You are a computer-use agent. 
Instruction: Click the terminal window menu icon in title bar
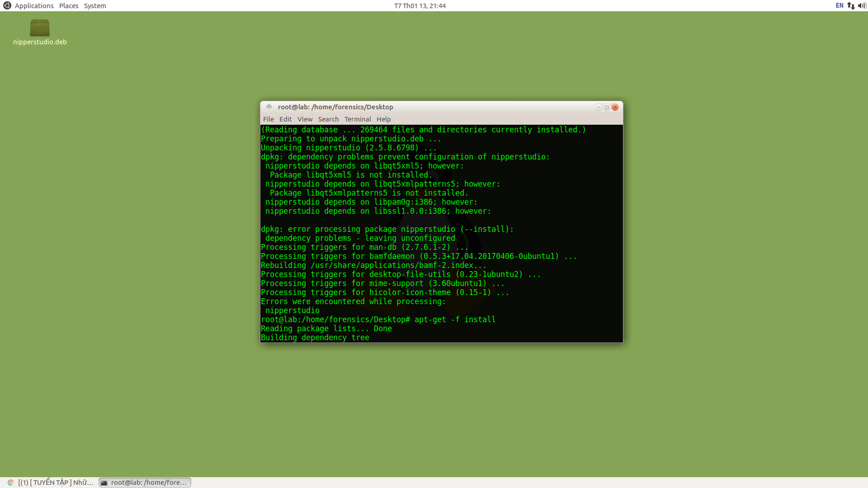click(x=269, y=107)
